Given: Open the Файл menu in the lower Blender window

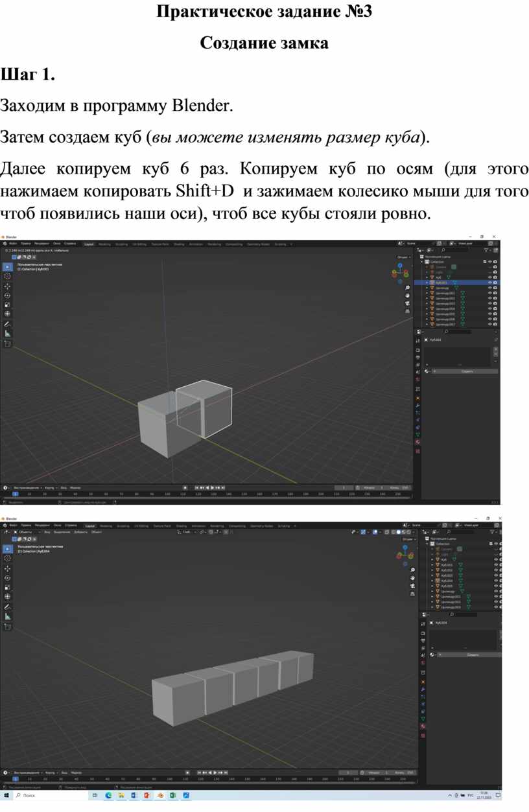Looking at the screenshot, I should 13,526.
